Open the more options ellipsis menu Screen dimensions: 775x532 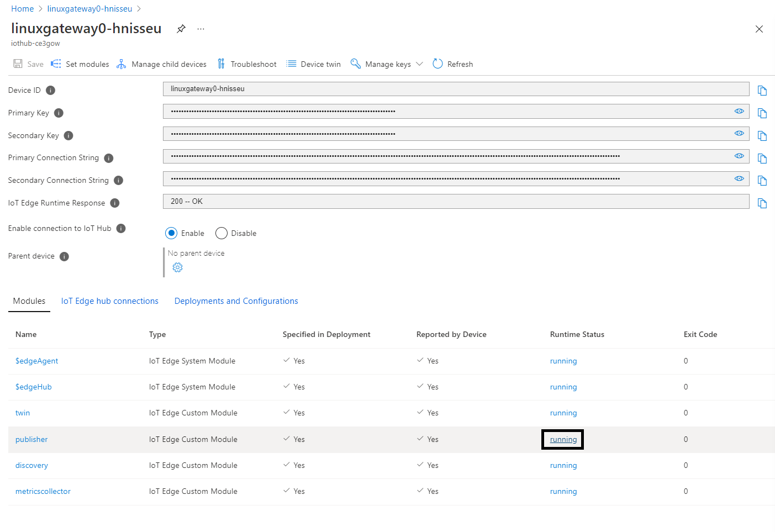click(200, 28)
